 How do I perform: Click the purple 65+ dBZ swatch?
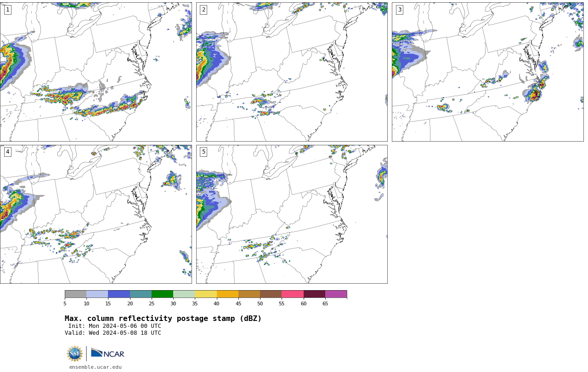336,294
